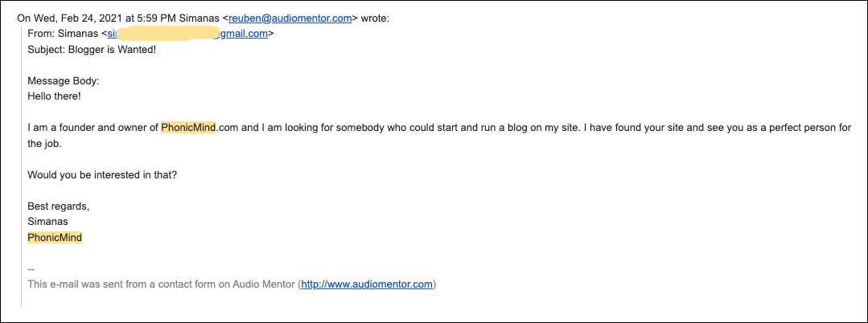Click the "From: Simanas" label text
The width and height of the screenshot is (868, 323).
click(x=63, y=34)
